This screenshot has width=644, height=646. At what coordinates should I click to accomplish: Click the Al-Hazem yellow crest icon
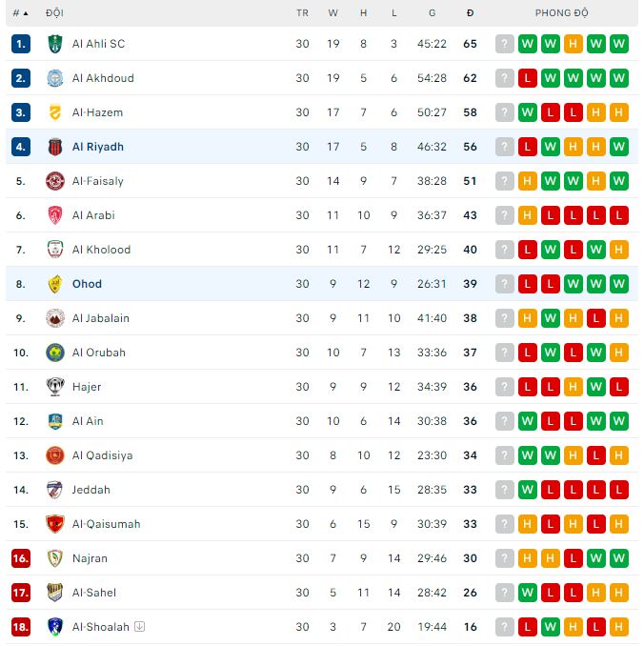54,112
